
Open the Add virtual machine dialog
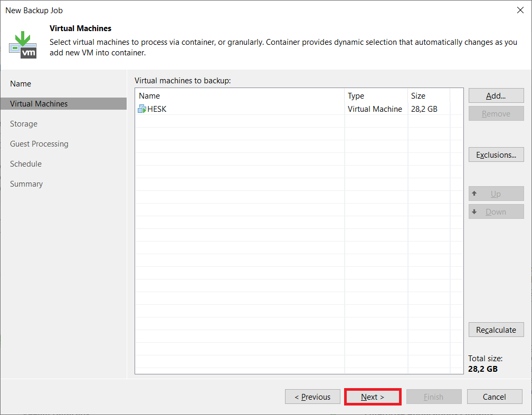496,95
